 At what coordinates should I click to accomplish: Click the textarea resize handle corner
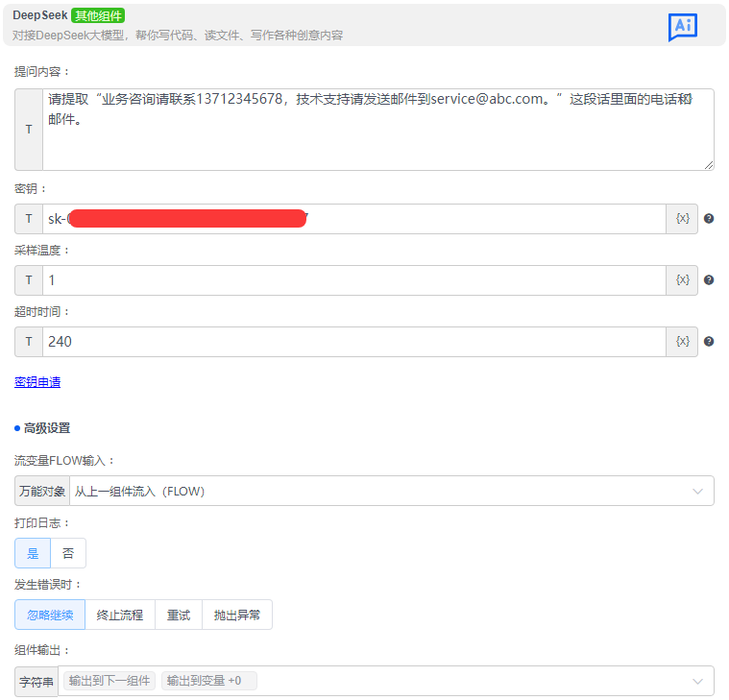coord(709,165)
